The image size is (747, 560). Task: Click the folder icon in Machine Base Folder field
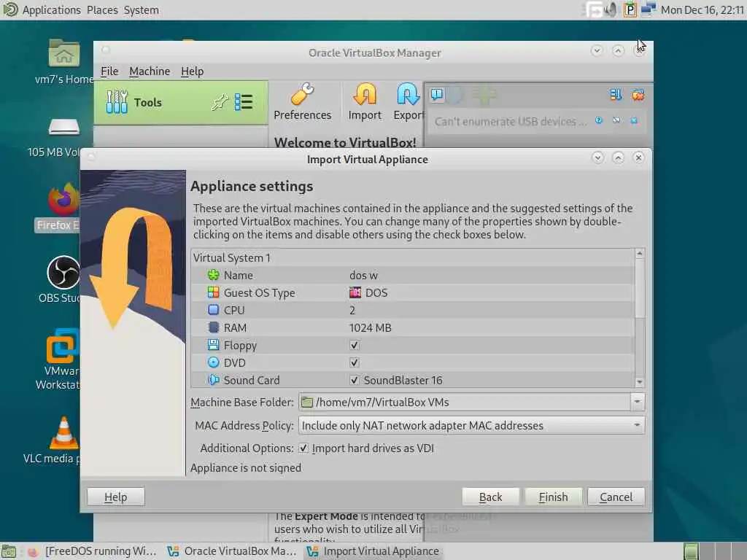pyautogui.click(x=307, y=402)
